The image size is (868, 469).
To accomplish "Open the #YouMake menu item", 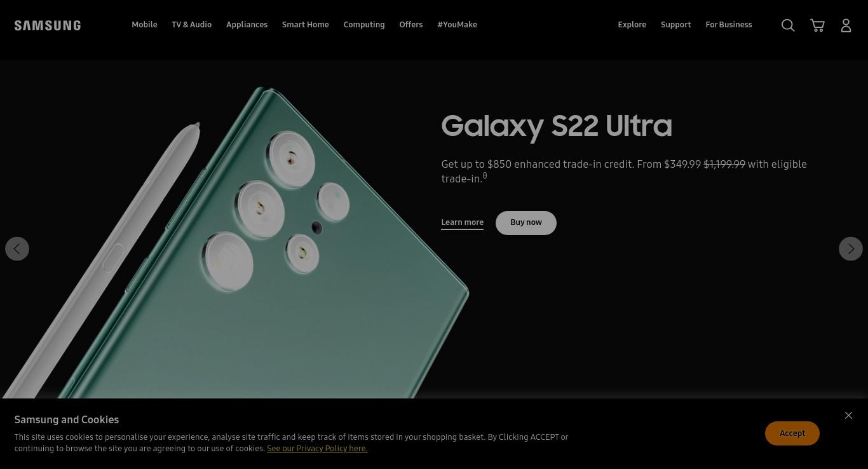I will (x=457, y=25).
